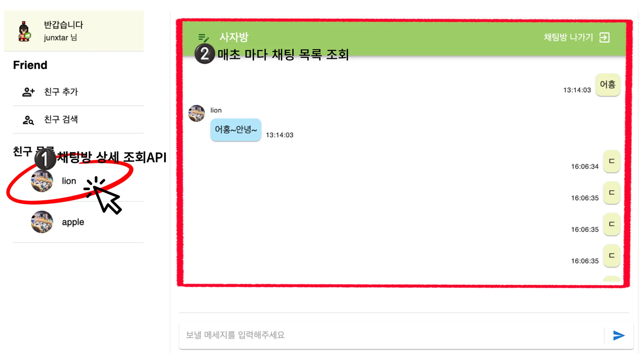Screen dimensions: 644x362
Task: Click the leave chat room exit icon
Action: pyautogui.click(x=604, y=37)
